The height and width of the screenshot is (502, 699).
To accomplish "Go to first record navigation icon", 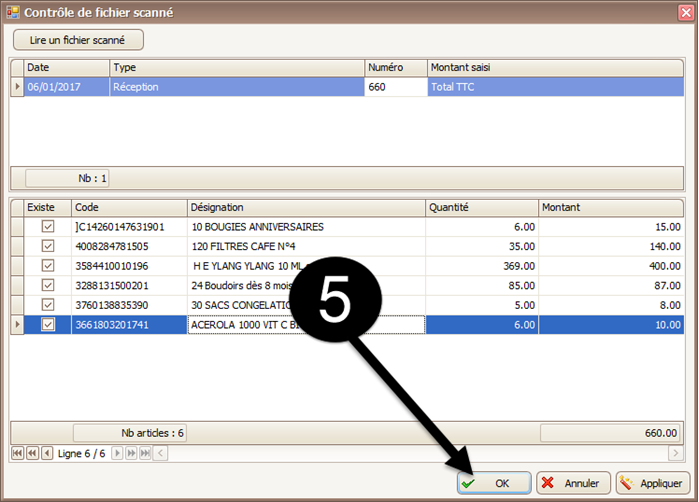I will (17, 453).
